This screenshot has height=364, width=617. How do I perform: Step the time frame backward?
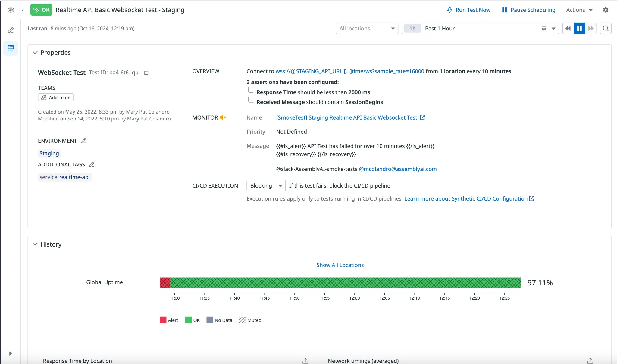click(568, 29)
